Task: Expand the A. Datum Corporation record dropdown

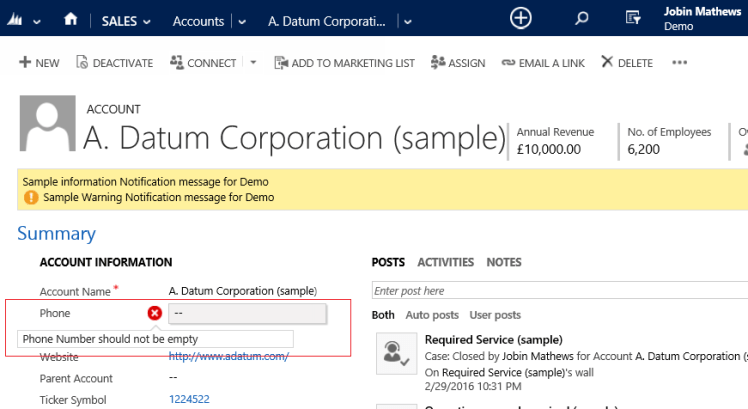Action: 405,20
